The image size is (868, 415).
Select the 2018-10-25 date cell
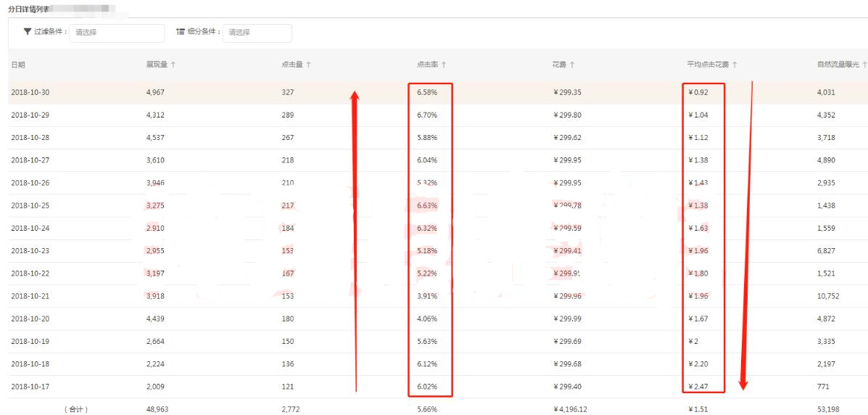[30, 205]
